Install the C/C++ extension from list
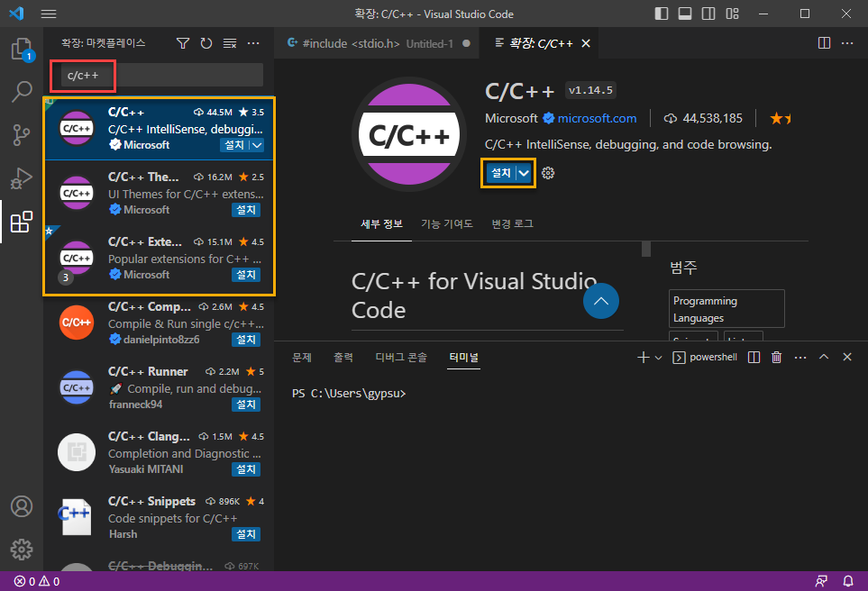 pyautogui.click(x=234, y=145)
